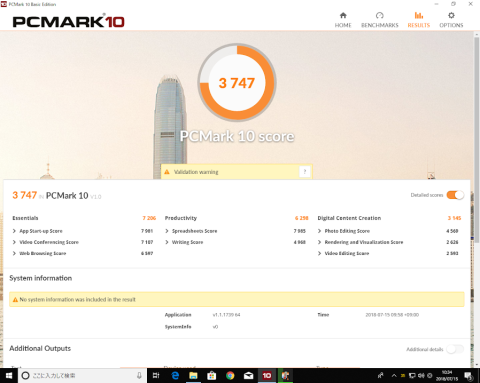Screen dimensions: 480x383
Task: Click the SystemInfo label
Action: click(x=178, y=327)
